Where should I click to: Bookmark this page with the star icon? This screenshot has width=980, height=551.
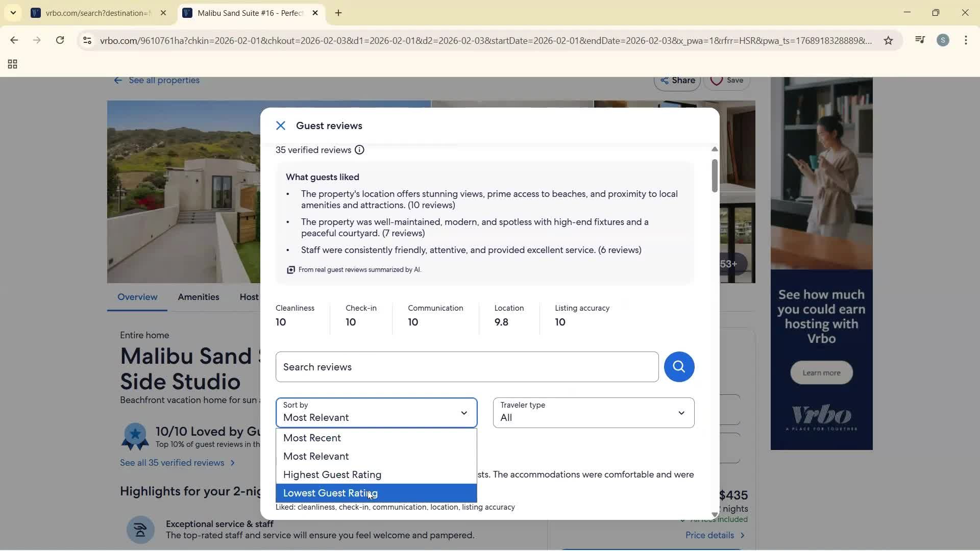[x=888, y=40]
